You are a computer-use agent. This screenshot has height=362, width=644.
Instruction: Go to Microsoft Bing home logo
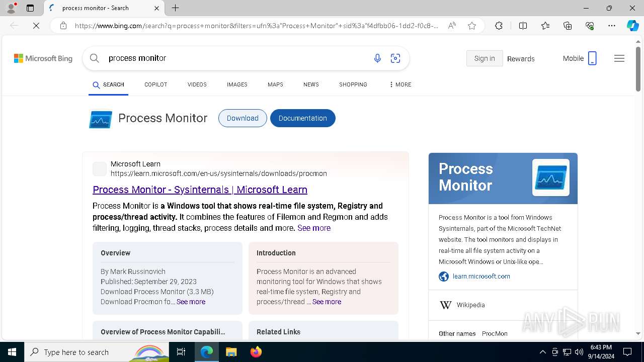click(x=43, y=58)
